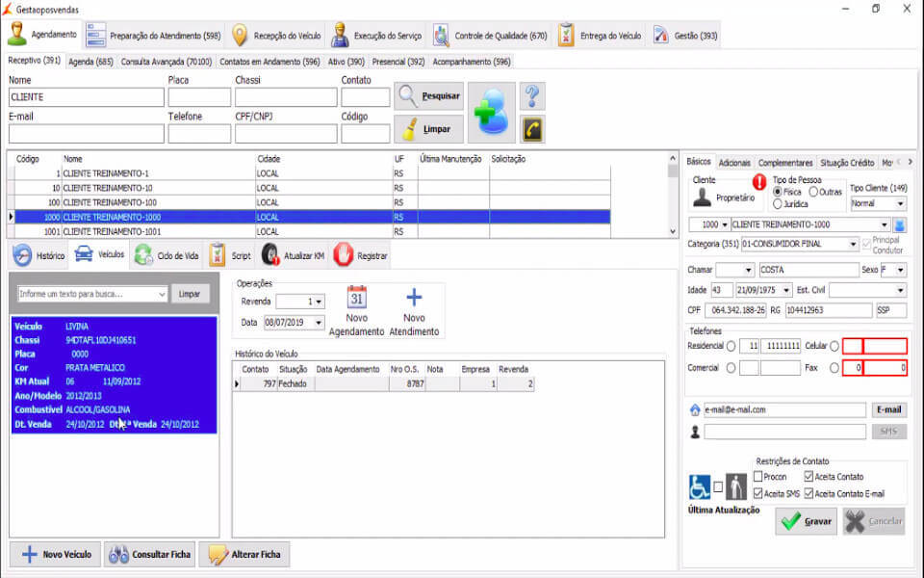Click the Consultar Ficha button
Viewport: 924px width, 578px height.
coord(150,555)
